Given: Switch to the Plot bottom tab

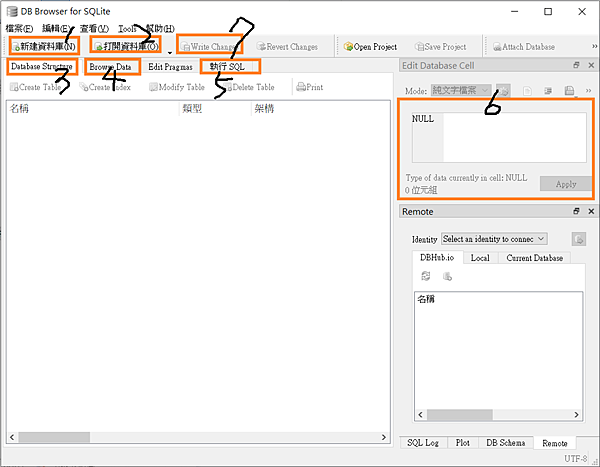Looking at the screenshot, I should [463, 443].
